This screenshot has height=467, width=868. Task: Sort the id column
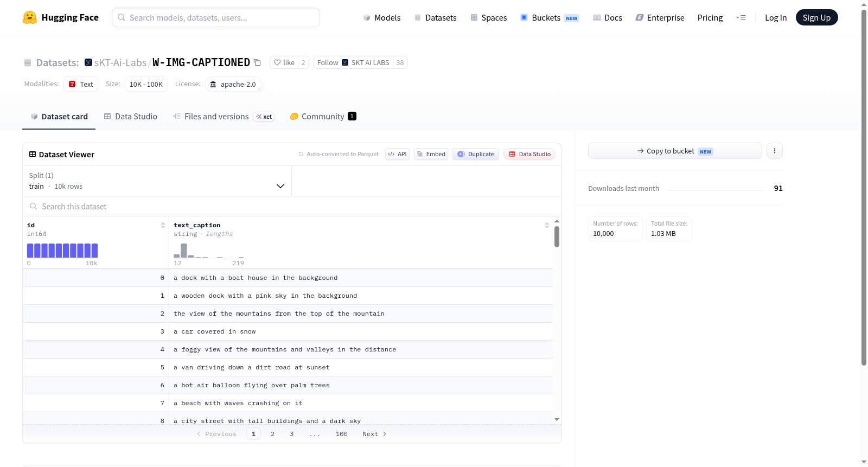(x=163, y=225)
